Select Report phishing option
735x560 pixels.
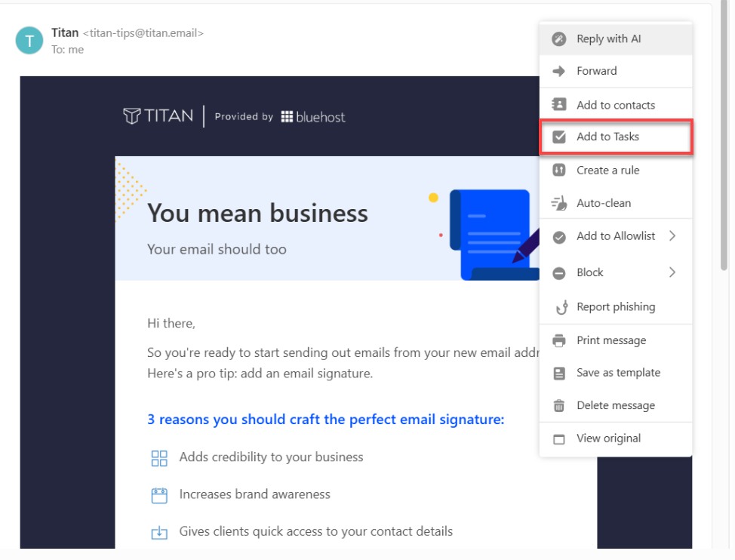[x=616, y=307]
